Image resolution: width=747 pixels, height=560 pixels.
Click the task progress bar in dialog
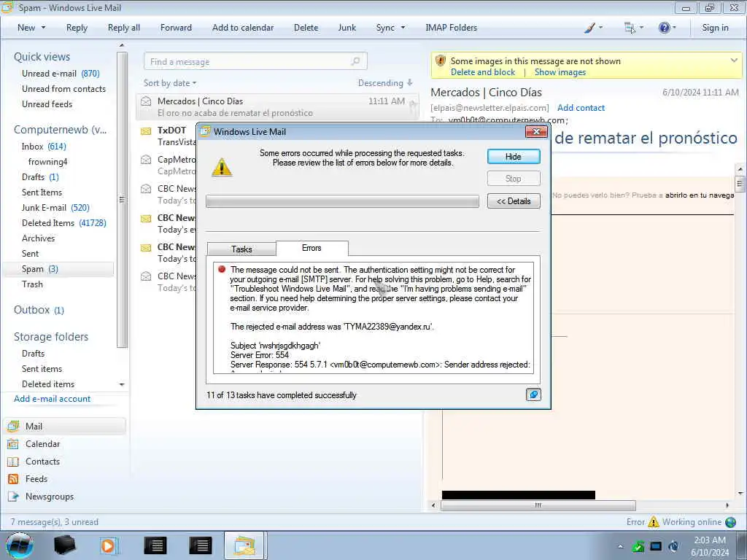pos(342,201)
